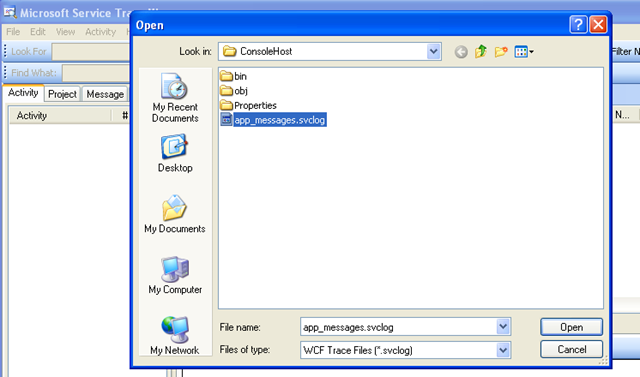Expand the Files of type dropdown

(503, 350)
